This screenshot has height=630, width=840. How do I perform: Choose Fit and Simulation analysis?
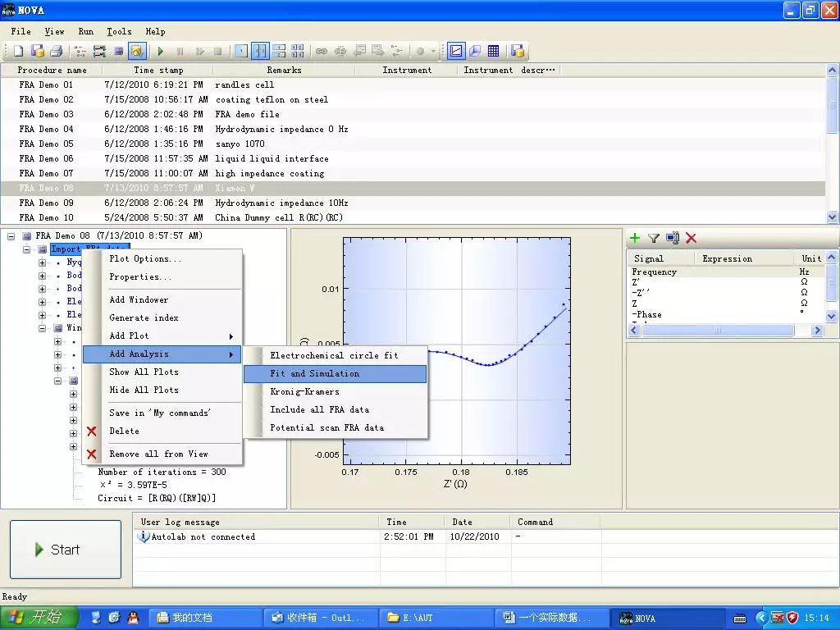pos(335,373)
